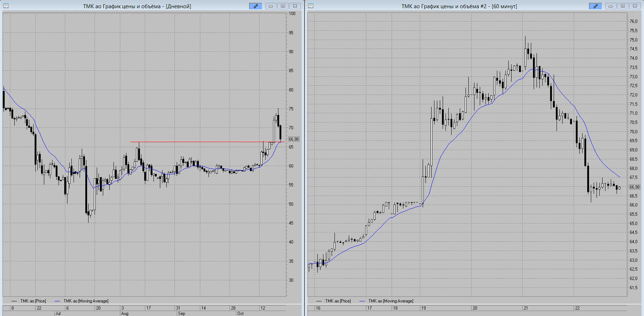Click the Jul month label on the daily time axis
The image size is (644, 316).
tap(58, 314)
